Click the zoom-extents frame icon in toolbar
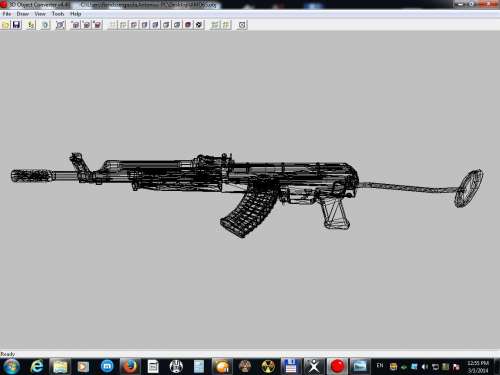 [60, 25]
